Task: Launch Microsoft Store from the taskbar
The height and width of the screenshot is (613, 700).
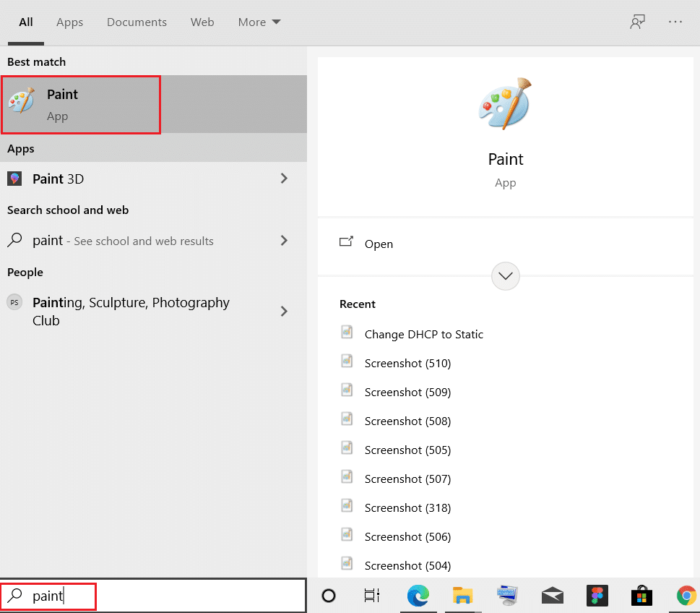Action: point(641,596)
